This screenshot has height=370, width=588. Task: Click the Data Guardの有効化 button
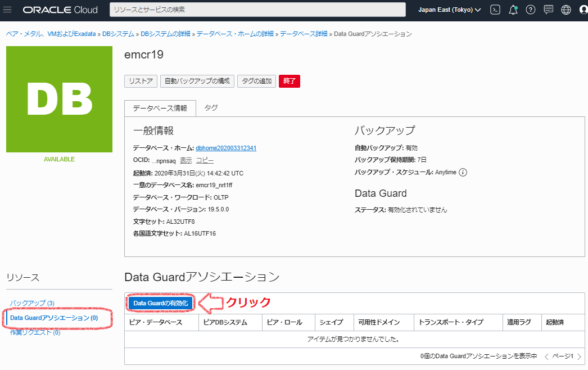(161, 303)
